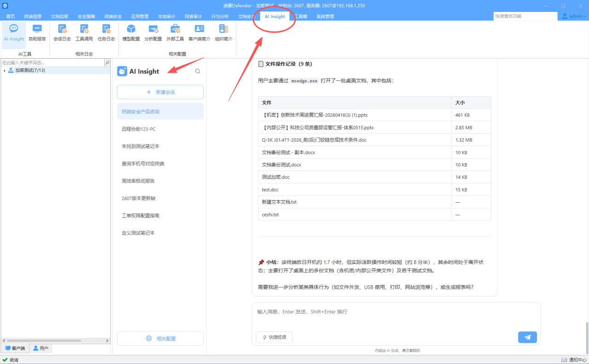Select the AI Insight ribbon tab
This screenshot has width=589, height=364.
point(275,17)
